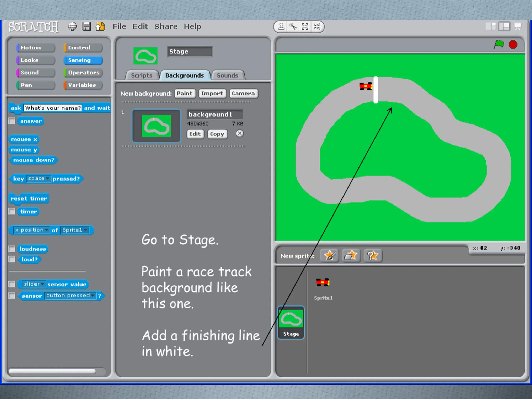Toggle the slider sensor value checkbox
The height and width of the screenshot is (399, 532).
tap(12, 284)
